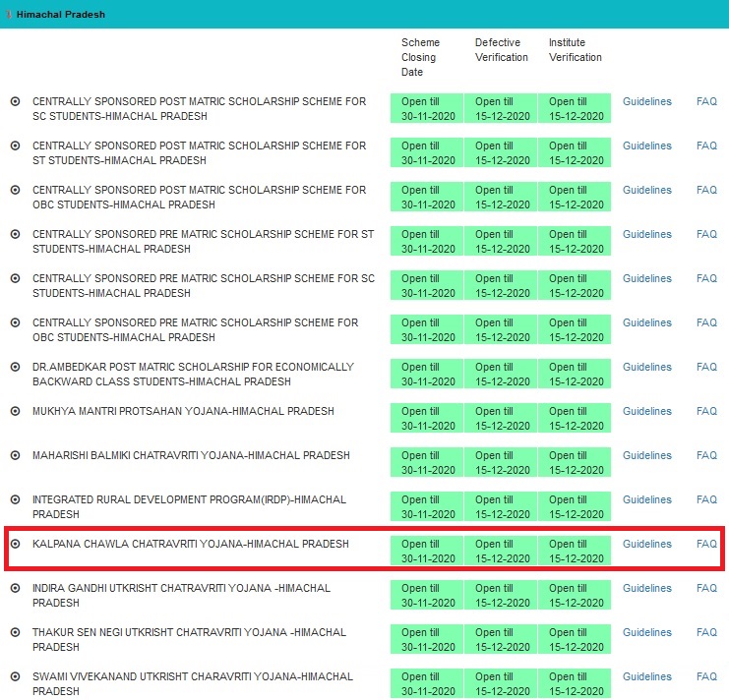Click the bullet icon beside ST Post Matric scheme
This screenshot has width=729, height=700.
16,146
